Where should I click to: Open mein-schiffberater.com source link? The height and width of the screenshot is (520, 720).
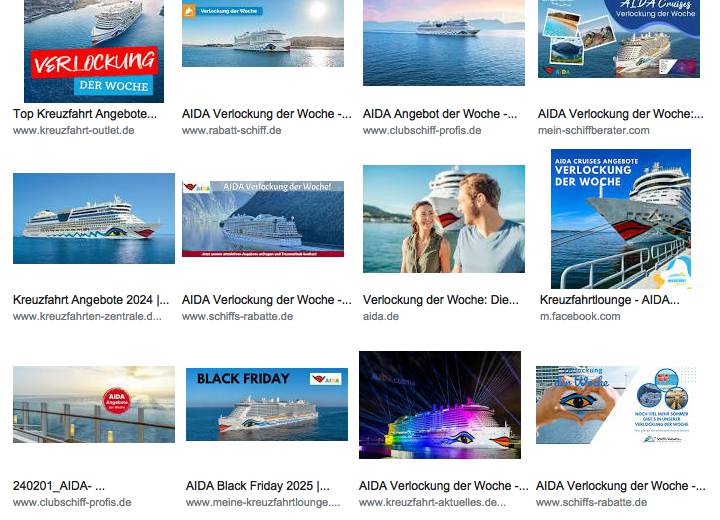593,130
